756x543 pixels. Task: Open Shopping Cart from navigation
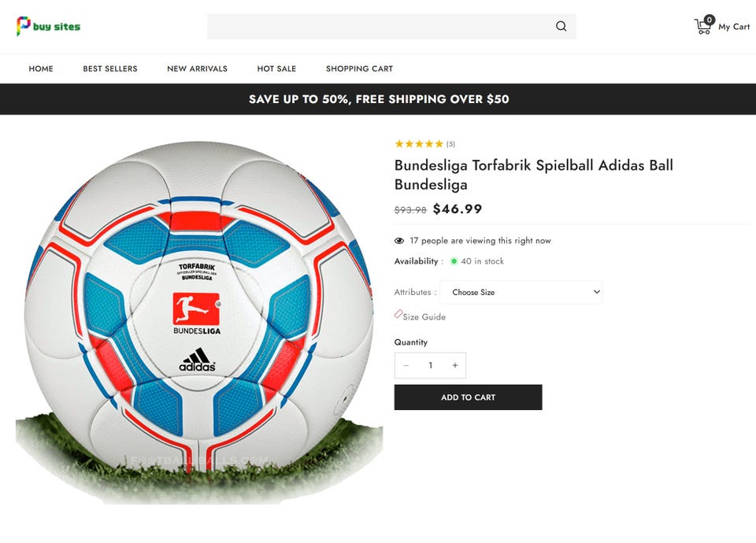click(x=359, y=68)
